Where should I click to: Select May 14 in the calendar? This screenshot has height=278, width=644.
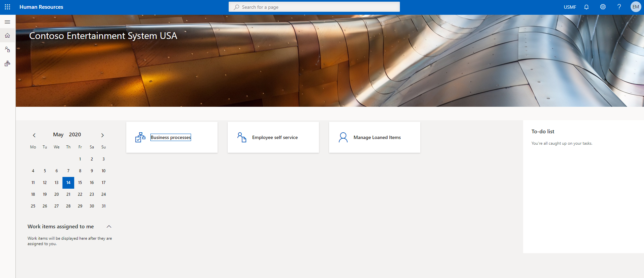pyautogui.click(x=68, y=183)
